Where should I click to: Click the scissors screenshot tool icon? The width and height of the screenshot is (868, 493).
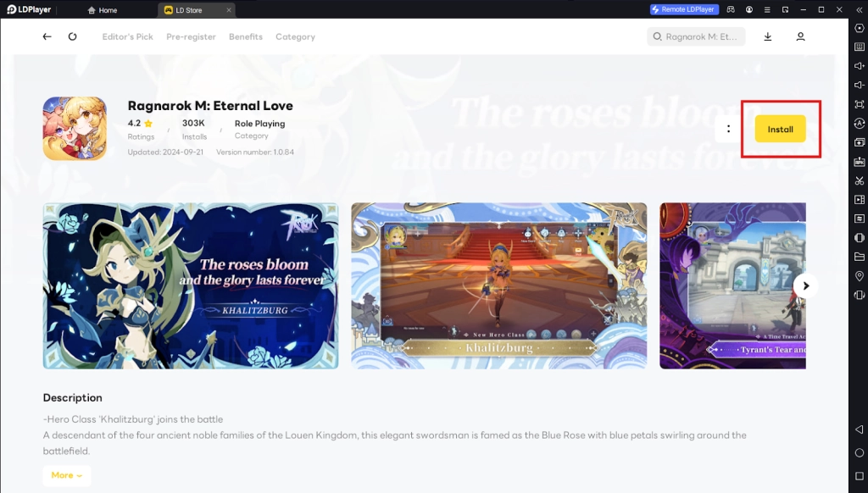click(860, 180)
